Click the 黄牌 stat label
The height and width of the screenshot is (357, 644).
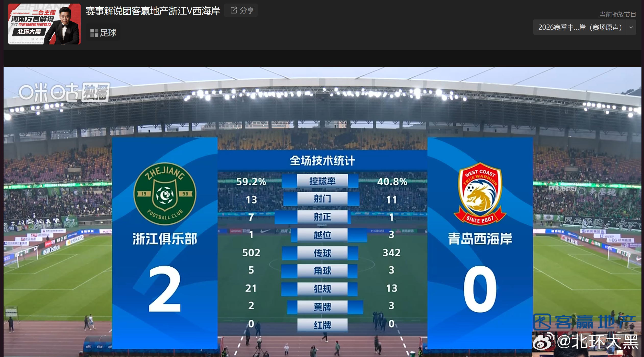coord(323,307)
